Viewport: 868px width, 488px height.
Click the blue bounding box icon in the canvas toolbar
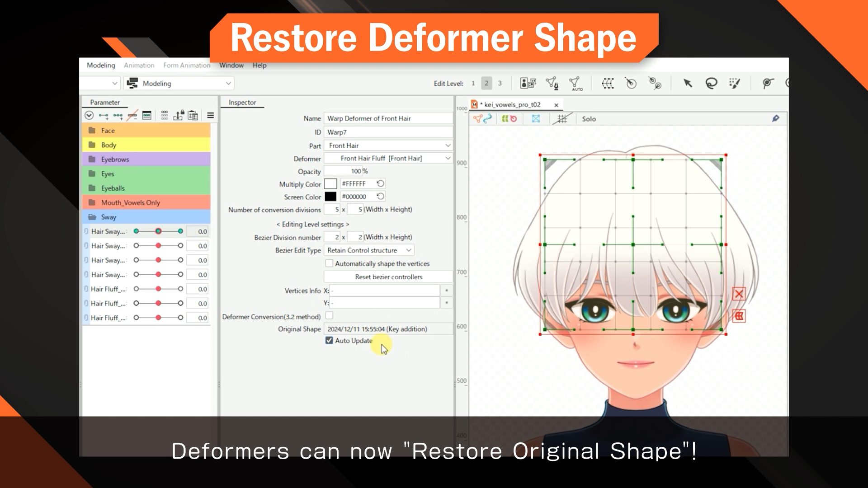536,119
